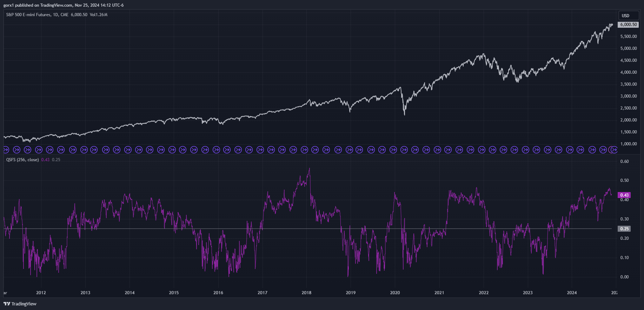Click the TradingView logo at the bottom
This screenshot has width=644, height=310.
tap(20, 304)
